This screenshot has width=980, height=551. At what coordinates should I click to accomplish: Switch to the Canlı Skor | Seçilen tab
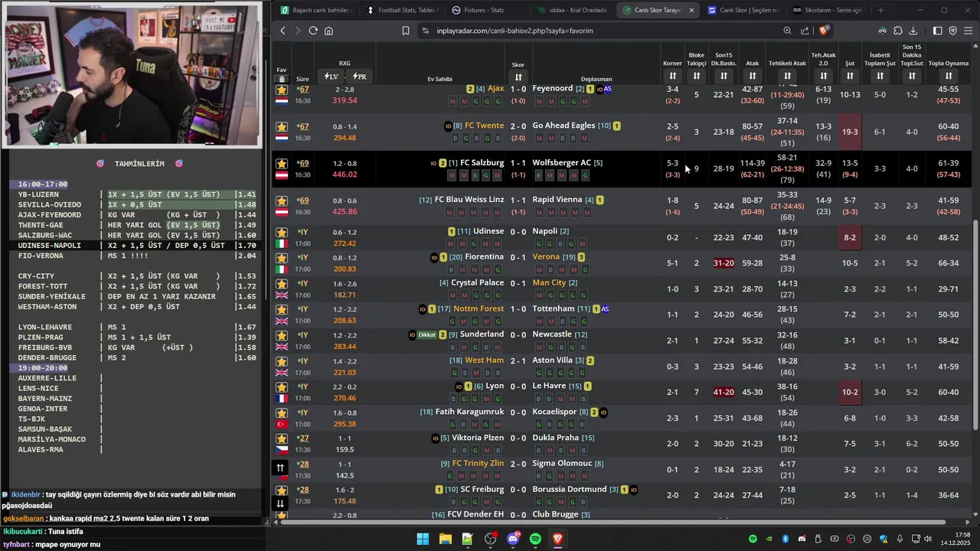coord(743,10)
